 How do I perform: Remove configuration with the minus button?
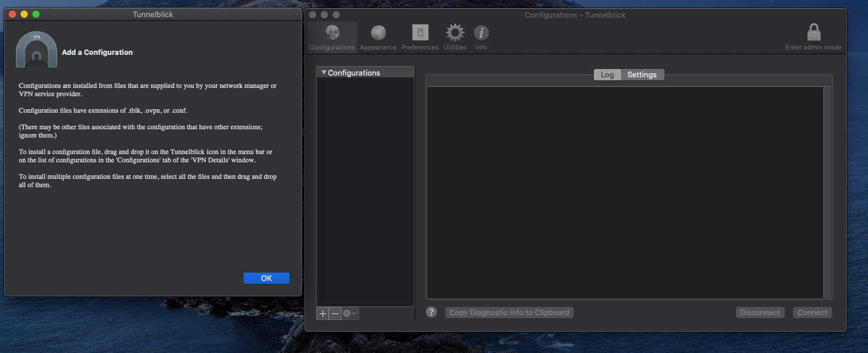(x=335, y=313)
